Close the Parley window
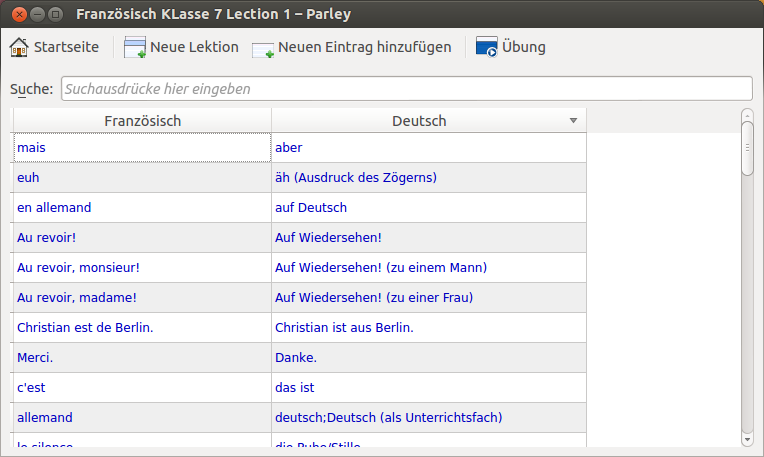 [19, 14]
